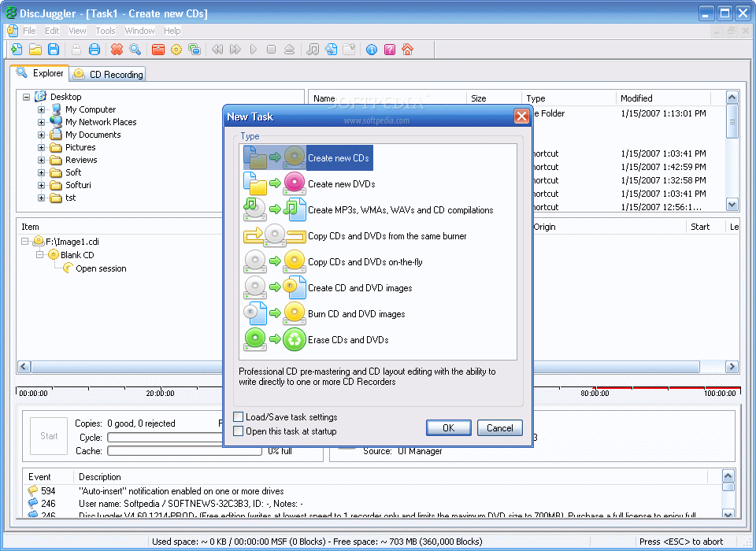Click the blue info toolbar icon
The height and width of the screenshot is (551, 756).
(371, 49)
